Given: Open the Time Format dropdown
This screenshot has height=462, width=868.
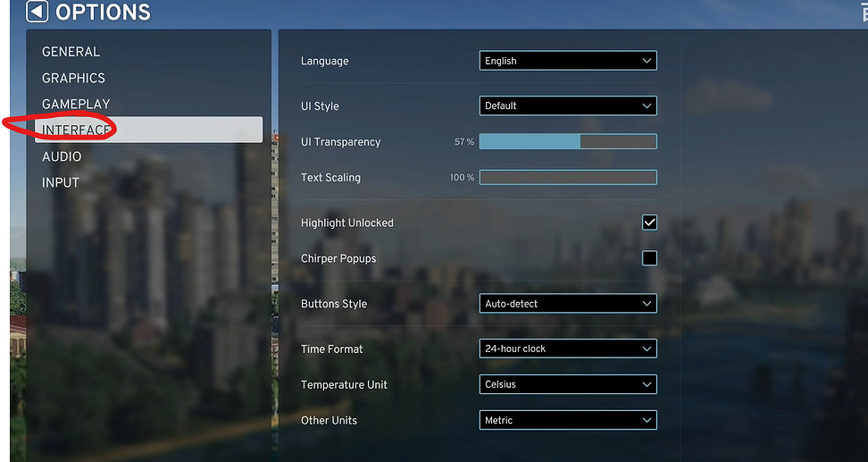Looking at the screenshot, I should [567, 349].
